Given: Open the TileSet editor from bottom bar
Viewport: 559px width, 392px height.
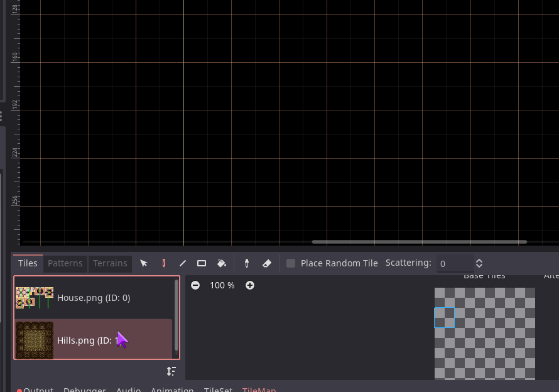Looking at the screenshot, I should click(218, 389).
